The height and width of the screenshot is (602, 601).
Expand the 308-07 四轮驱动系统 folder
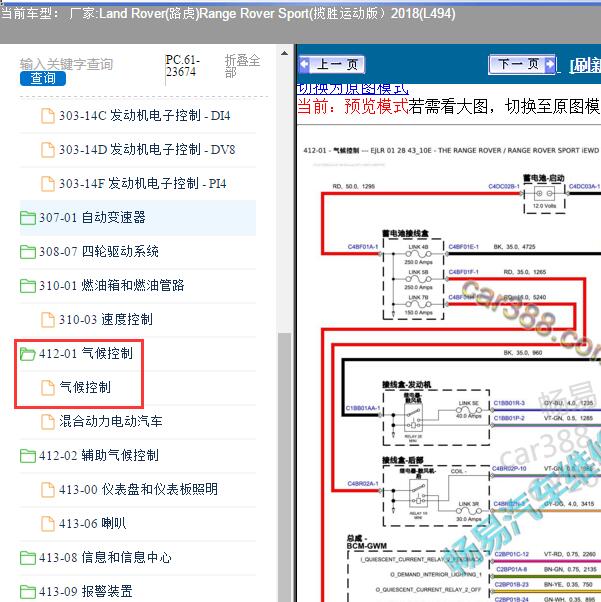pyautogui.click(x=99, y=251)
